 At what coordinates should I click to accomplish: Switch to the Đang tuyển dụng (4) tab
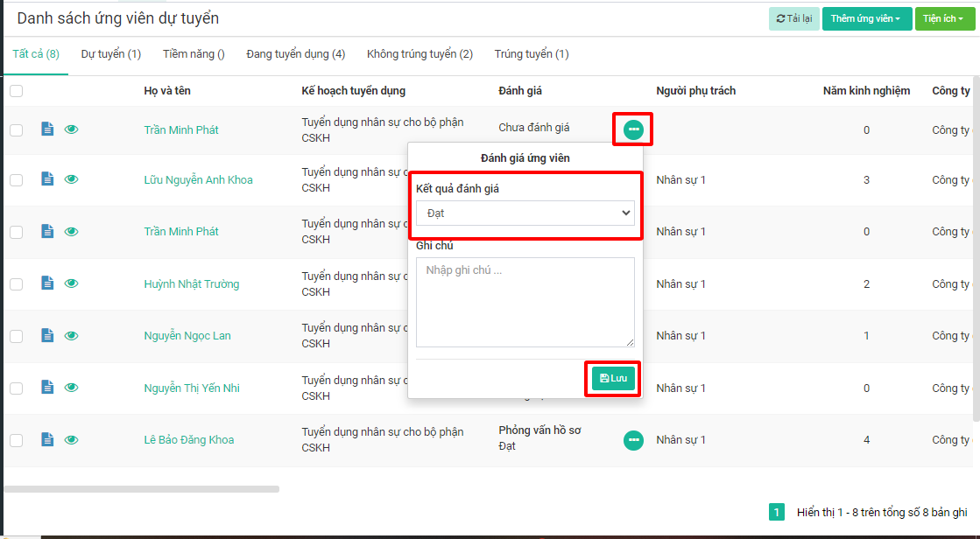295,54
